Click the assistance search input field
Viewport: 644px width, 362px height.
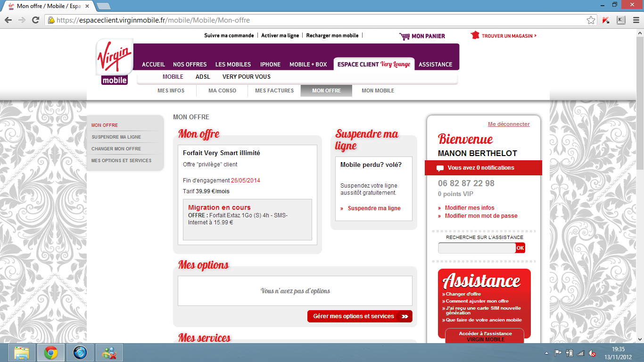coord(477,248)
